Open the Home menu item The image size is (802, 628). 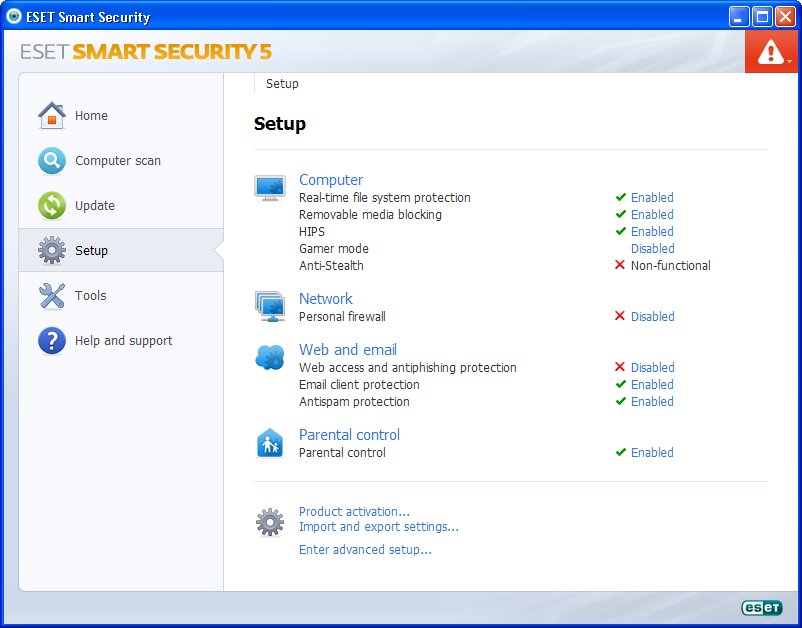(121, 116)
